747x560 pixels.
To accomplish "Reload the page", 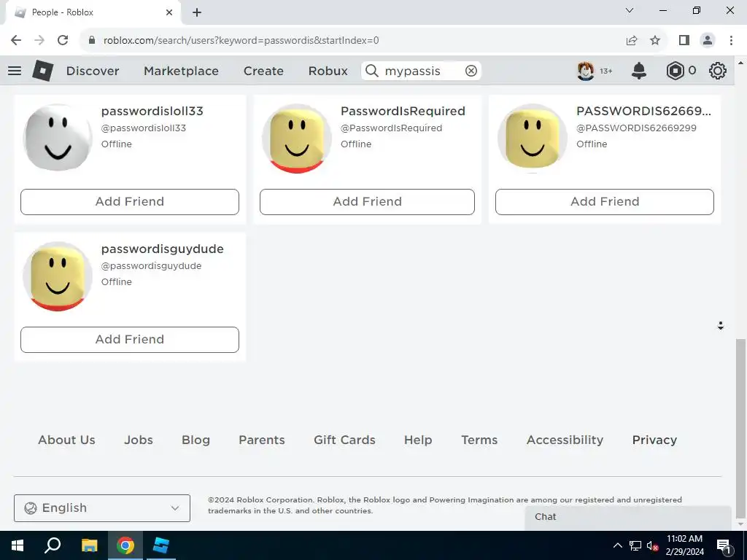I will [x=63, y=40].
